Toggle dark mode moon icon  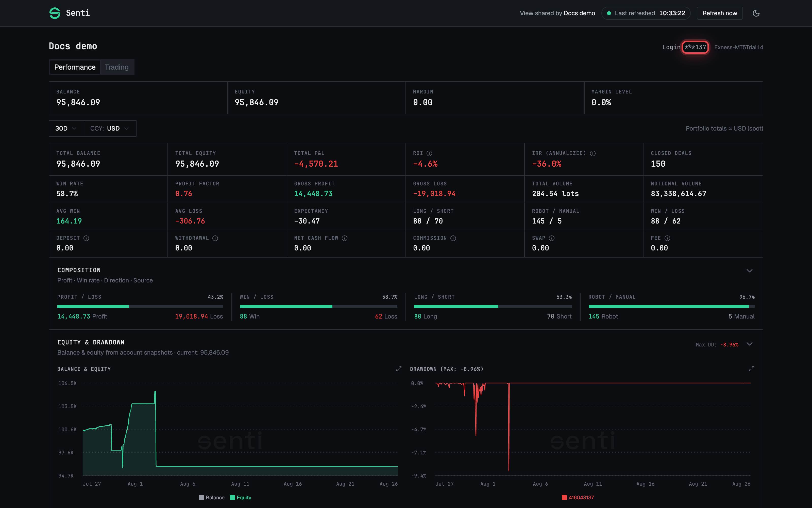[x=756, y=13]
